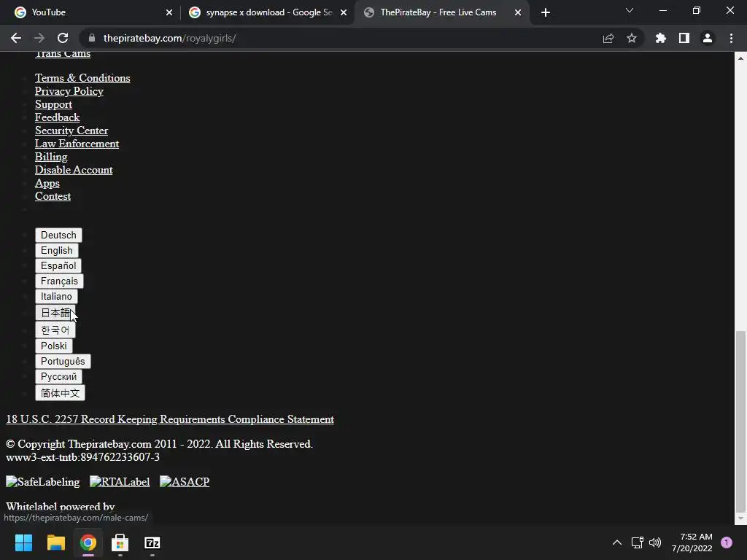
Task: Close the ThePirateBay tab
Action: click(x=518, y=12)
